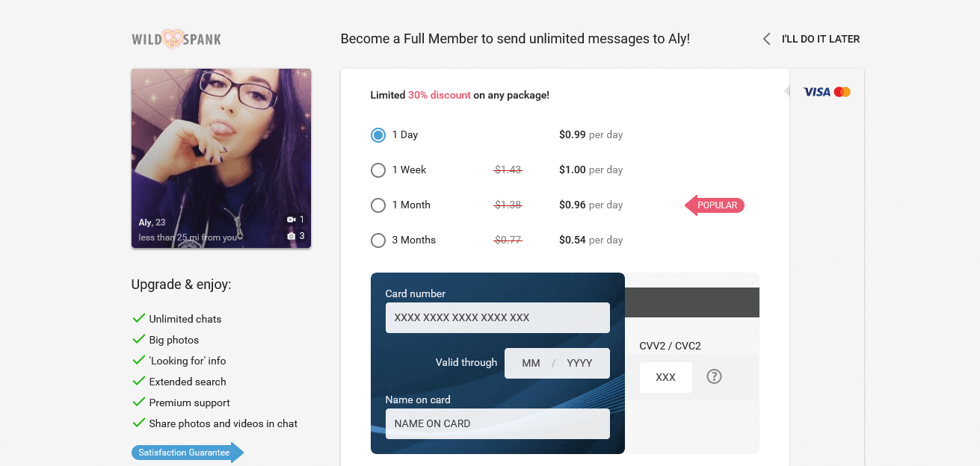Click the Visa card icon

coord(817,92)
